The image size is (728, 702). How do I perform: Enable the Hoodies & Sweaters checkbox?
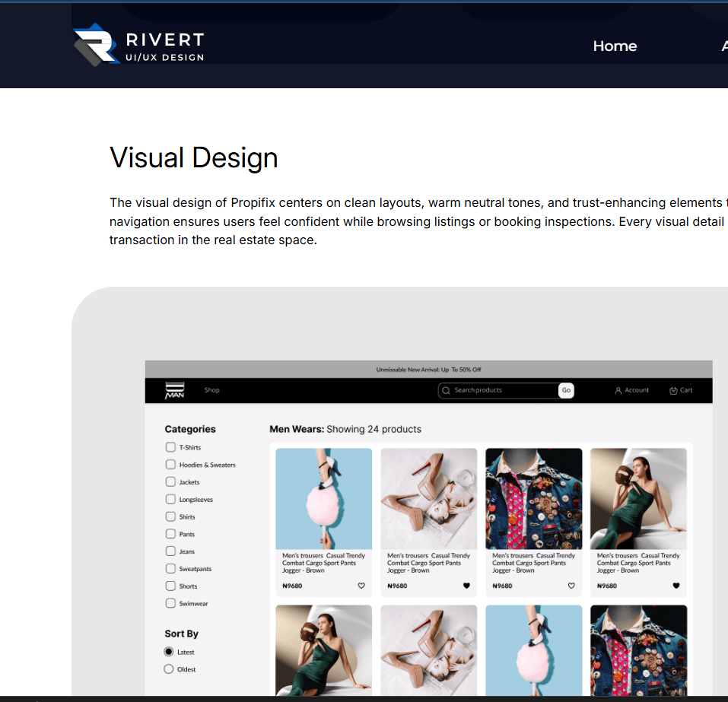coord(170,465)
